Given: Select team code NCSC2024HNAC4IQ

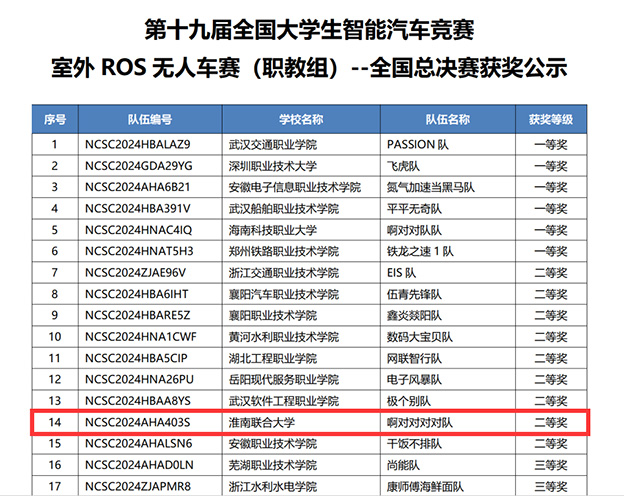Looking at the screenshot, I should [138, 230].
